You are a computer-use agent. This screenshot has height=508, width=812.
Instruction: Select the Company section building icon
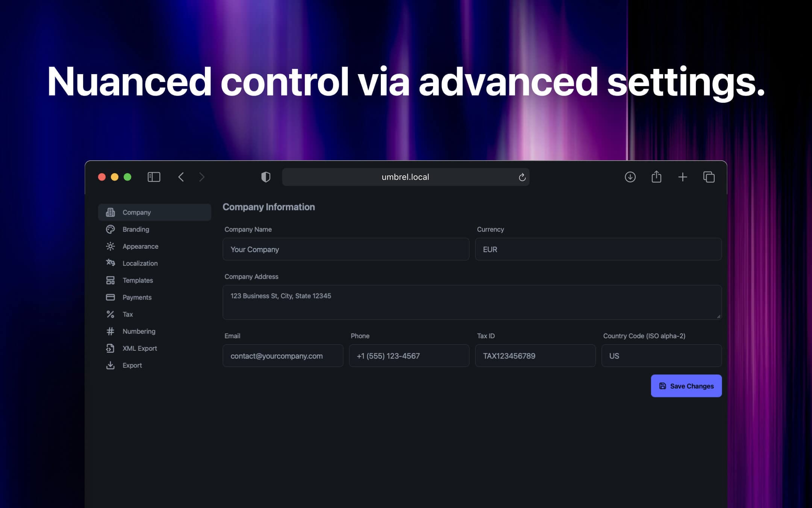[110, 212]
